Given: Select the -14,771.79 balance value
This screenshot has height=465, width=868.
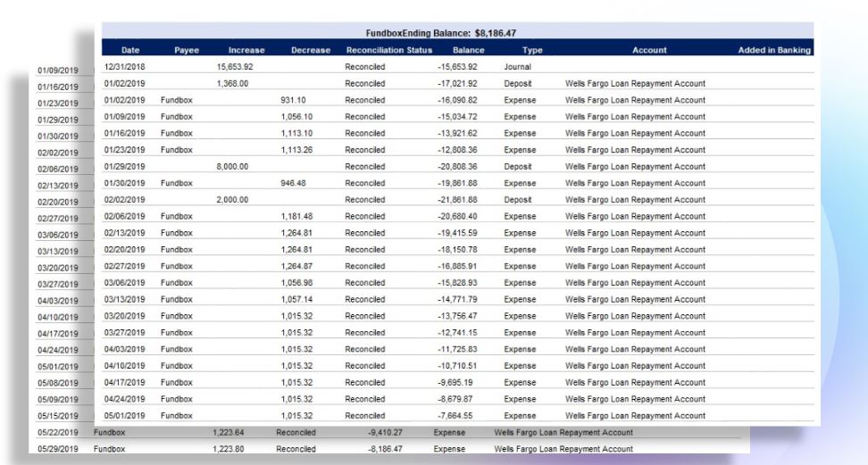Looking at the screenshot, I should point(457,299).
